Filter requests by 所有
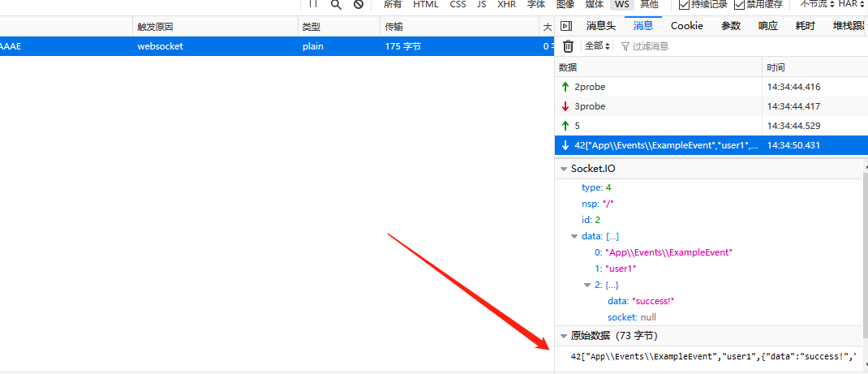 point(393,4)
